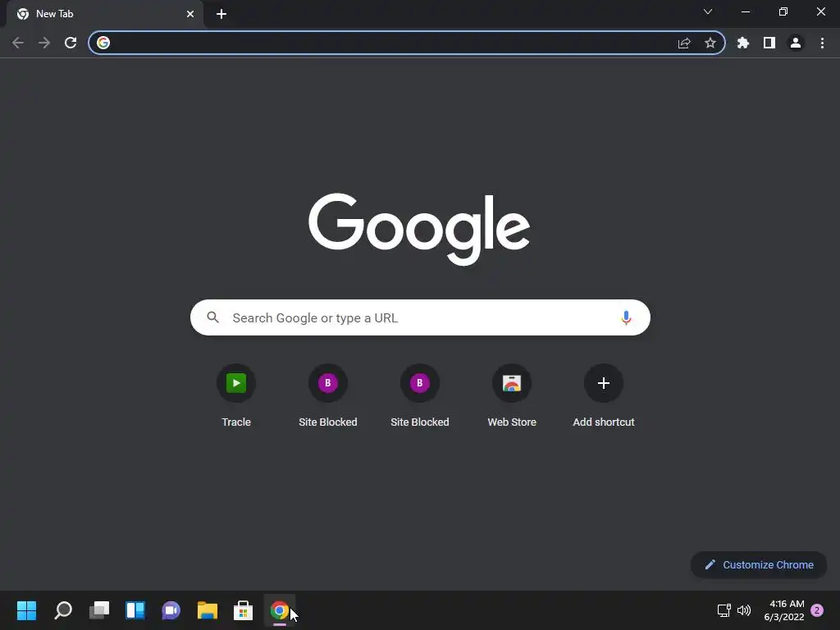The width and height of the screenshot is (840, 630).
Task: Go back with the back arrow
Action: pos(18,43)
